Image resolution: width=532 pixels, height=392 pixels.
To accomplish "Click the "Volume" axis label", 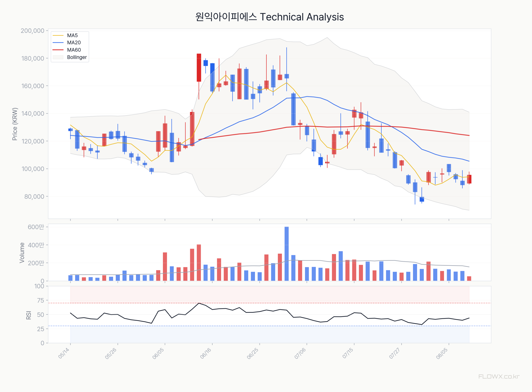I will (22, 253).
